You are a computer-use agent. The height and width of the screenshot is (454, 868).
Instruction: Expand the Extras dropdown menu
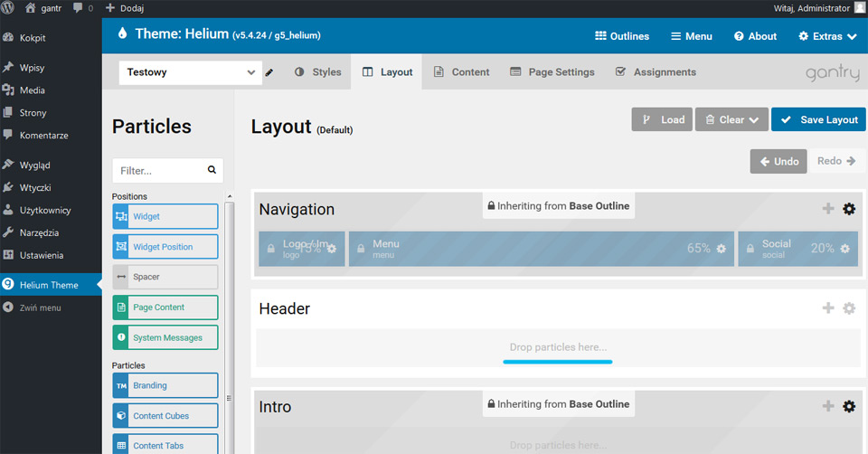[827, 36]
